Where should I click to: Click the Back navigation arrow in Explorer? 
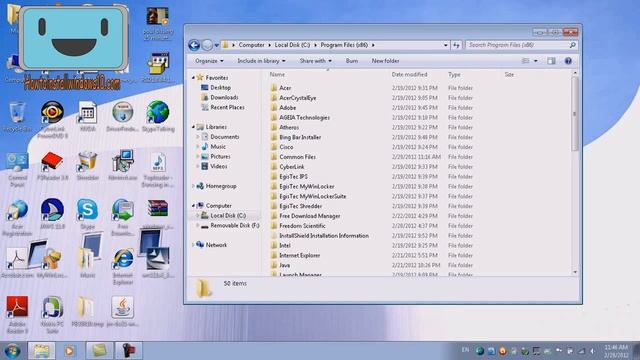(x=194, y=45)
